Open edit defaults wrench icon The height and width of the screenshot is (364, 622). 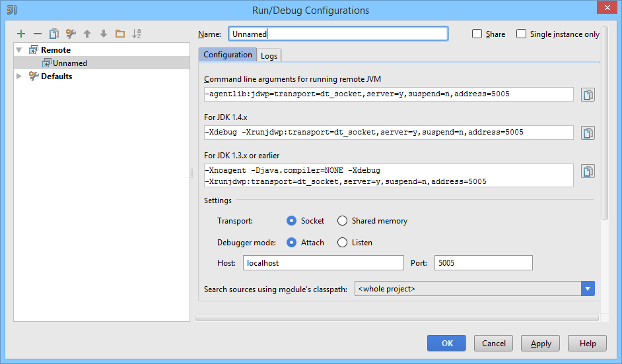[x=71, y=34]
